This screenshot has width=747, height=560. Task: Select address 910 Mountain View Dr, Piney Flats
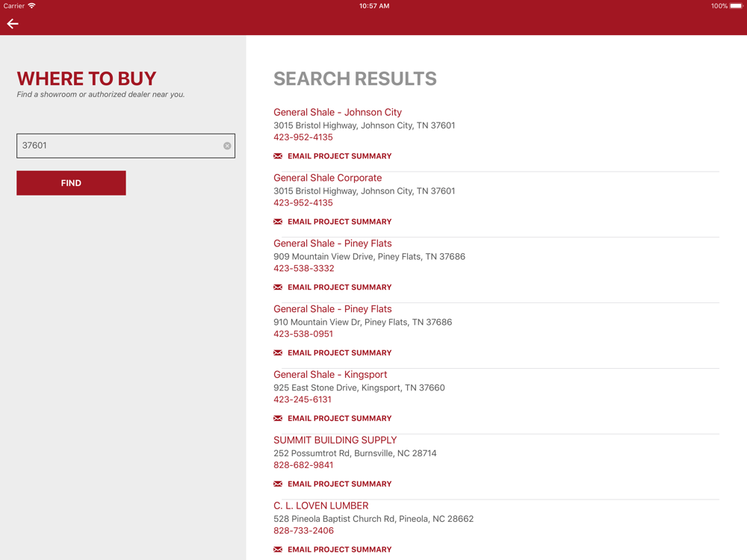pos(362,323)
